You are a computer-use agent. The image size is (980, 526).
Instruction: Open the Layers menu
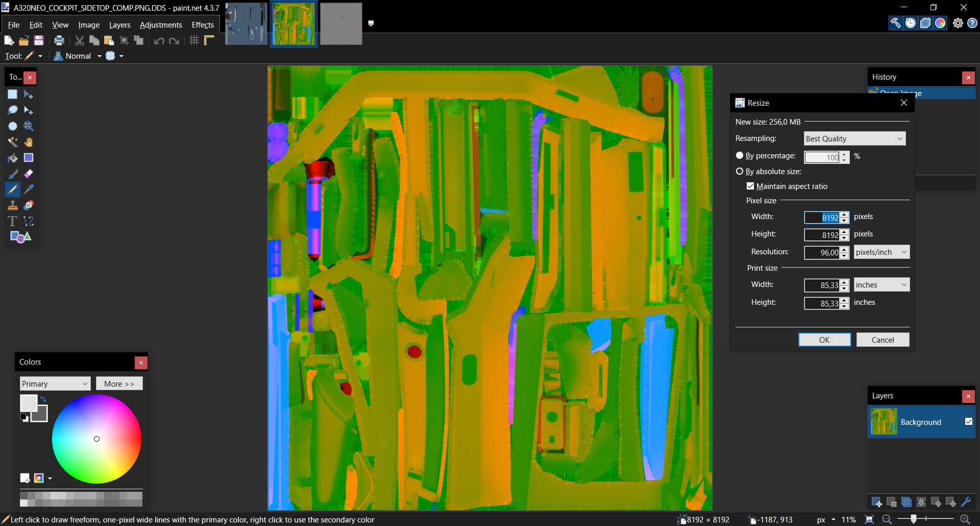point(120,25)
